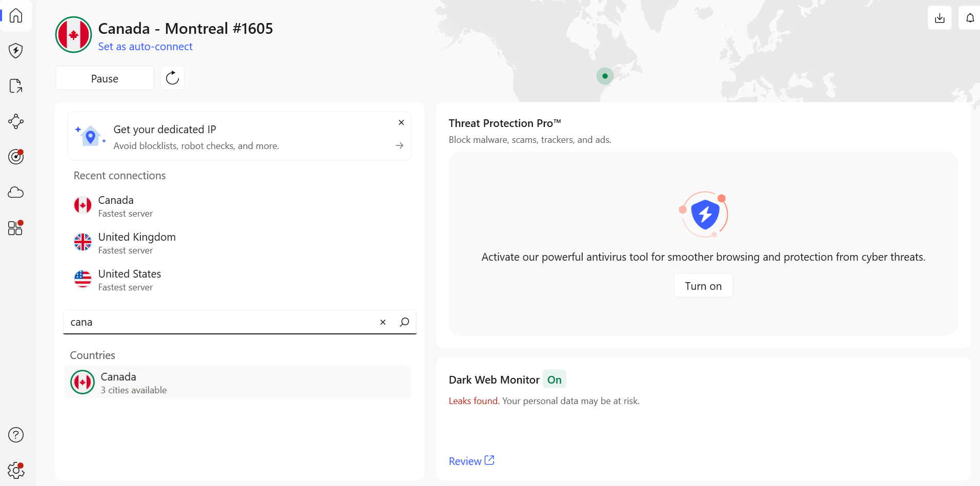The image size is (980, 486).
Task: Open the apps grid icon in sidebar
Action: [x=16, y=228]
